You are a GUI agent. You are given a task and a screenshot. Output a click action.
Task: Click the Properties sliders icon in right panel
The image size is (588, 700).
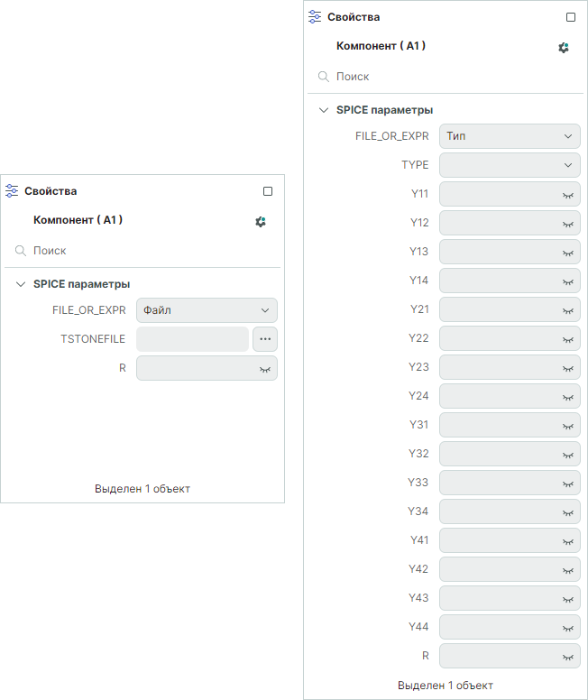(x=315, y=16)
